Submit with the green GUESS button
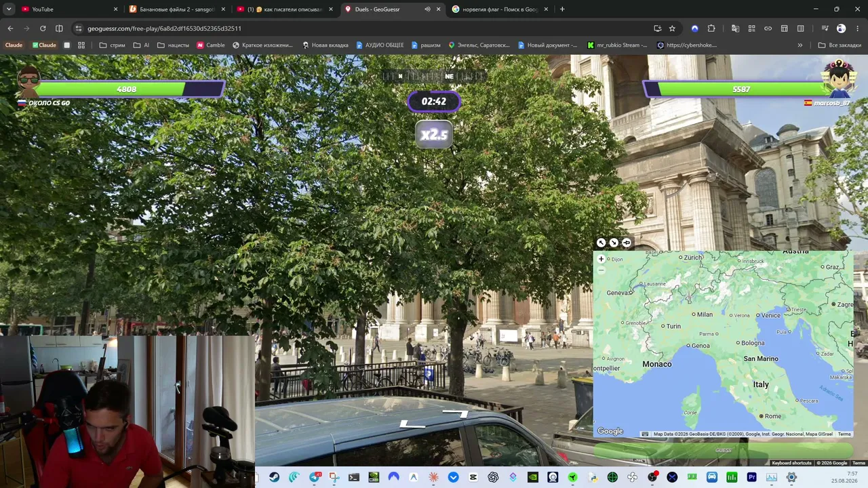868x488 pixels. pyautogui.click(x=724, y=450)
